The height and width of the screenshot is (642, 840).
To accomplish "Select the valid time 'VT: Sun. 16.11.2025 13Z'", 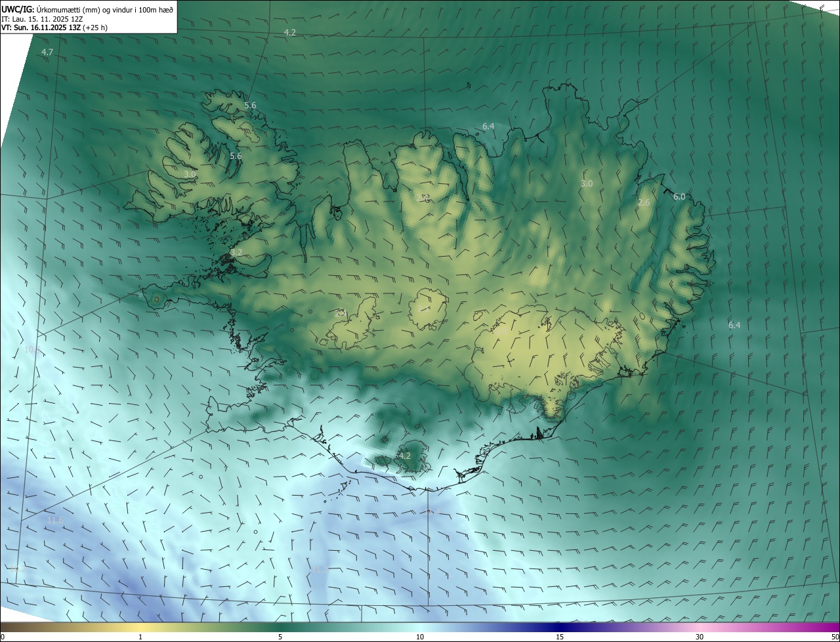I will click(x=41, y=28).
